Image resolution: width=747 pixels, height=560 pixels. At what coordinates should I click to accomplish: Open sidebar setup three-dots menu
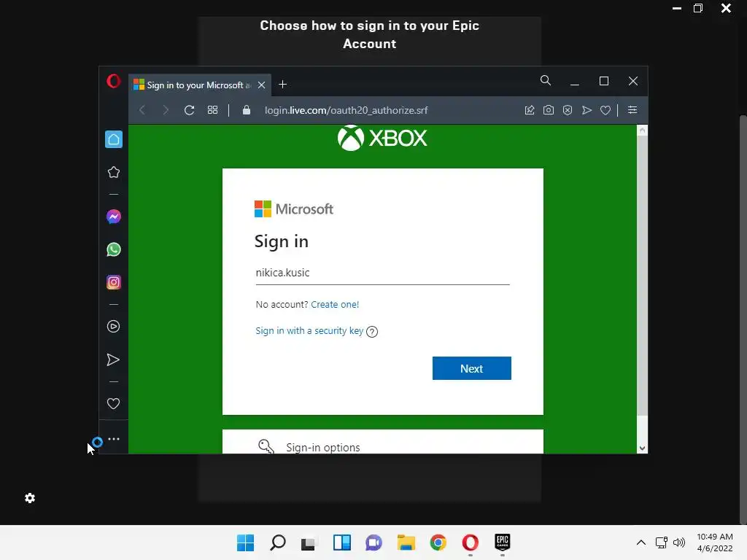tap(113, 439)
